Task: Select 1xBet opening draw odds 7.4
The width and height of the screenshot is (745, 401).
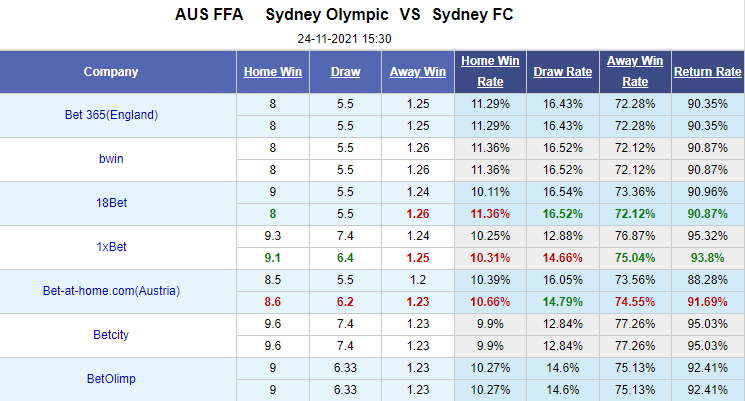Action: click(x=345, y=236)
